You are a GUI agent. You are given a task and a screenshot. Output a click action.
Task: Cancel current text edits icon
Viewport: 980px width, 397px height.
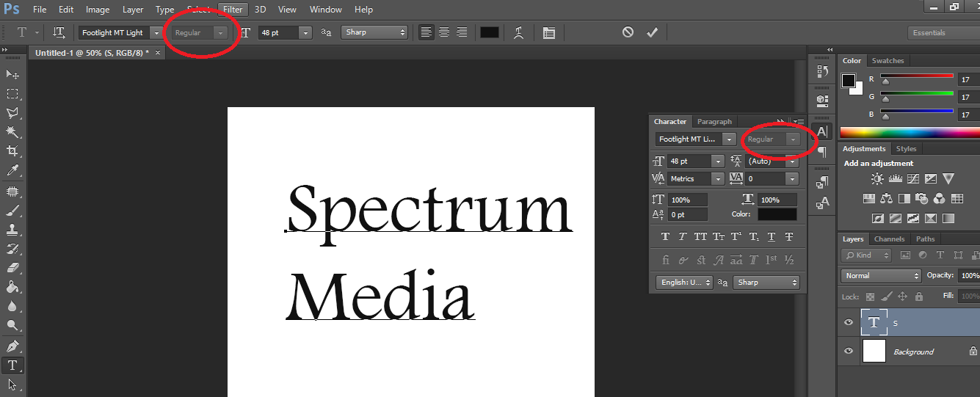point(628,32)
